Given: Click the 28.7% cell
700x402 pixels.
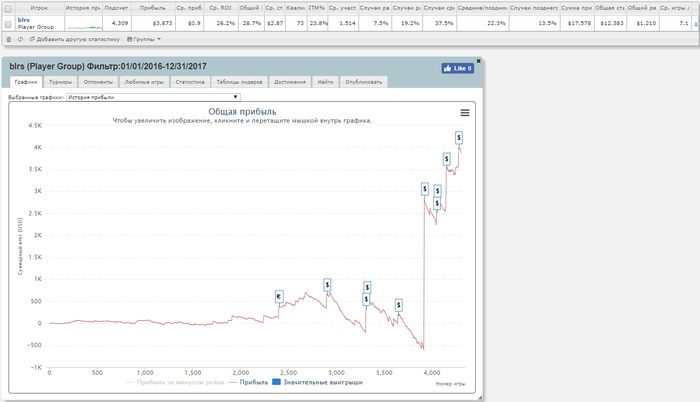Looking at the screenshot, I should 251,23.
